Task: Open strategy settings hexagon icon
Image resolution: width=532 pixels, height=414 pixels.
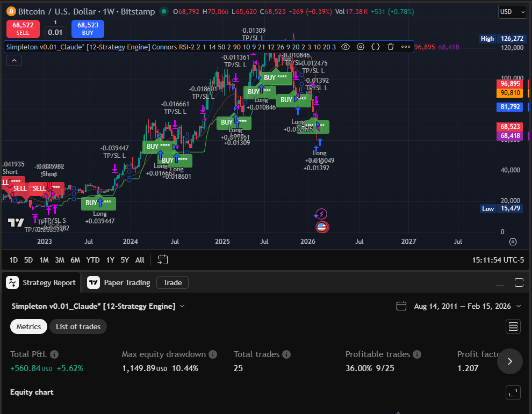Action: pyautogui.click(x=361, y=47)
